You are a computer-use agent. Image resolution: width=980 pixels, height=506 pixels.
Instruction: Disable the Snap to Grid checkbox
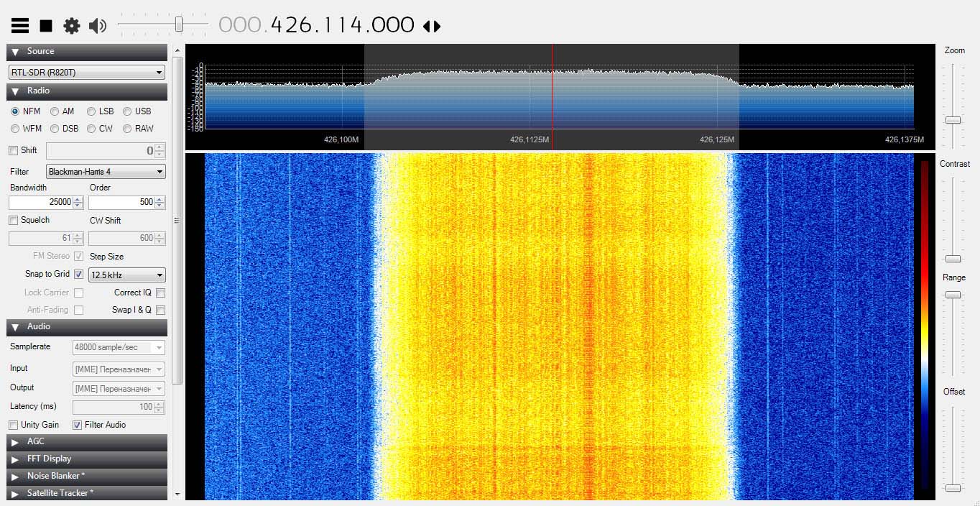pyautogui.click(x=78, y=274)
